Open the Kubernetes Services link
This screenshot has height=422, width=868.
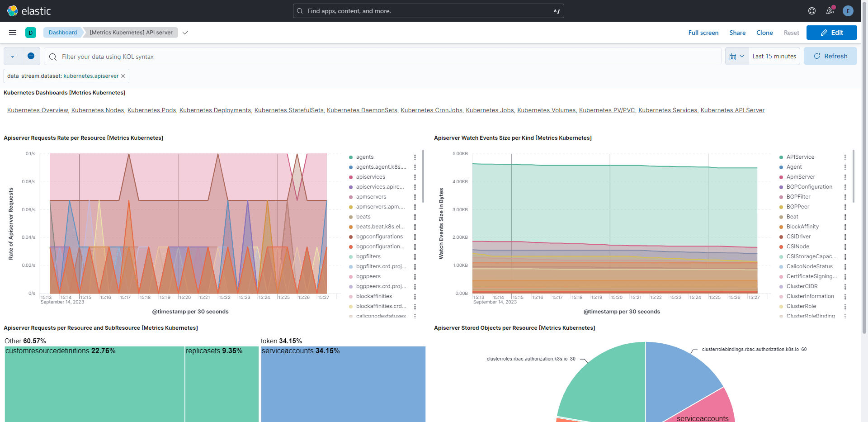coord(668,110)
